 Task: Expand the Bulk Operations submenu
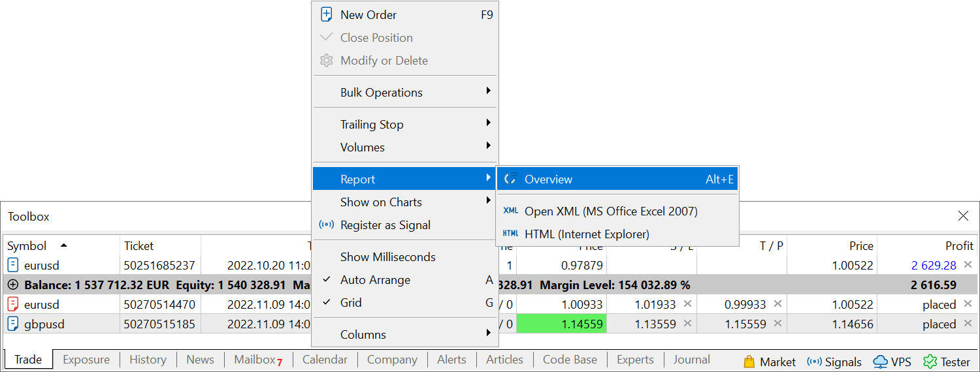404,92
